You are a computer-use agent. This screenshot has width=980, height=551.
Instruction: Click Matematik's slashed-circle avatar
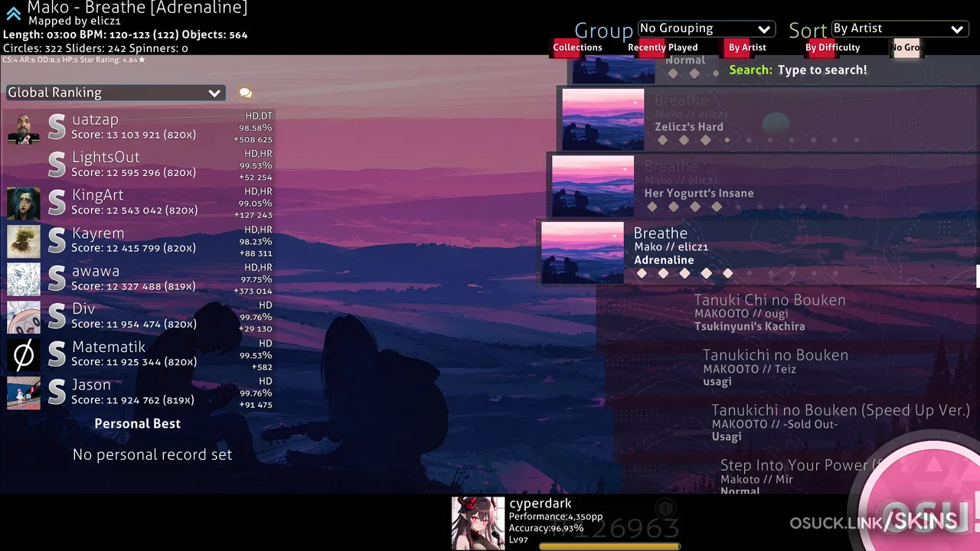pyautogui.click(x=24, y=355)
